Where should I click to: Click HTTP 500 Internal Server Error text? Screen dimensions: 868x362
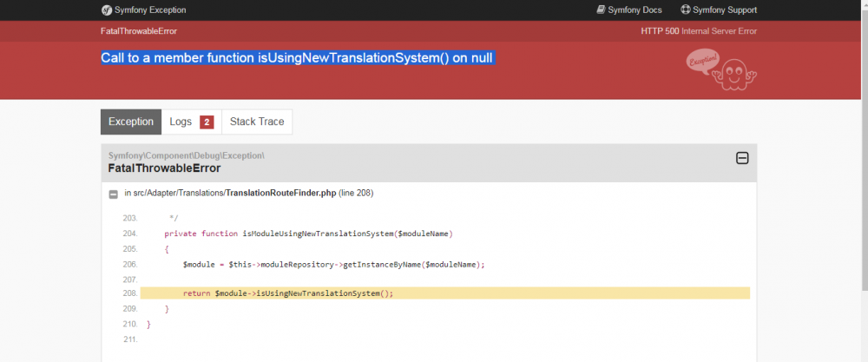[x=699, y=31]
